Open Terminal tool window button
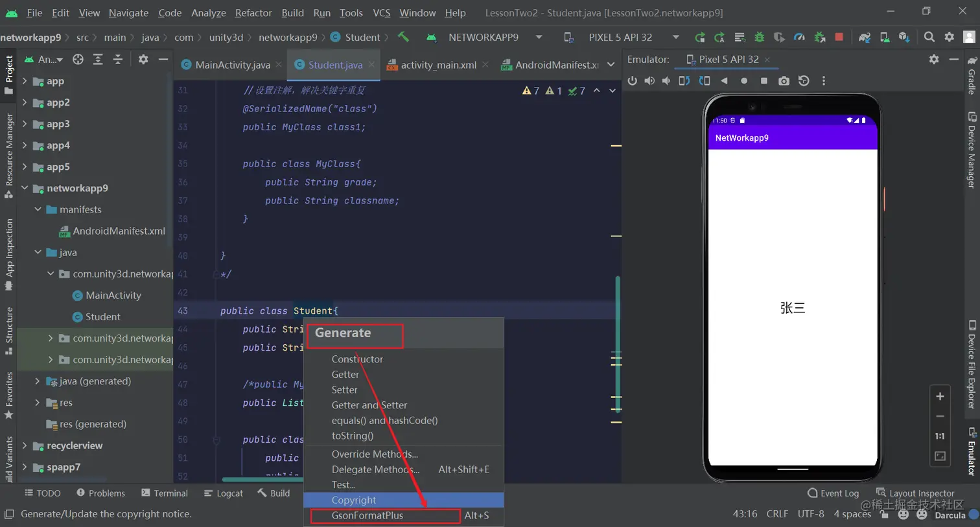The image size is (980, 527). pyautogui.click(x=165, y=493)
